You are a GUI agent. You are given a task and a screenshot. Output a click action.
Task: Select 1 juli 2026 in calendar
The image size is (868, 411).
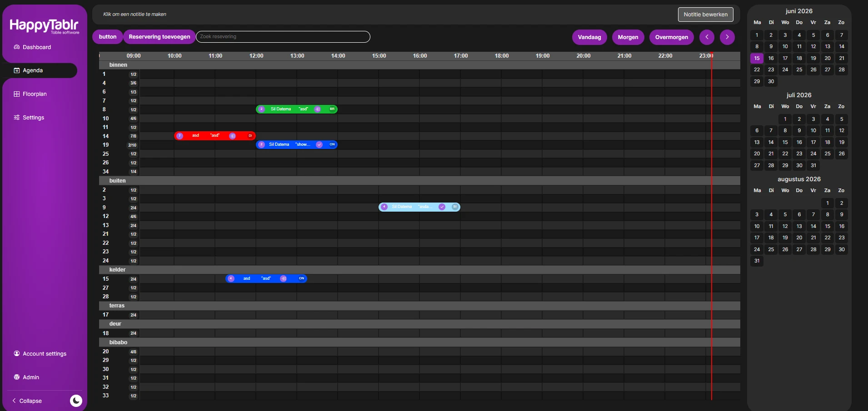tap(785, 119)
